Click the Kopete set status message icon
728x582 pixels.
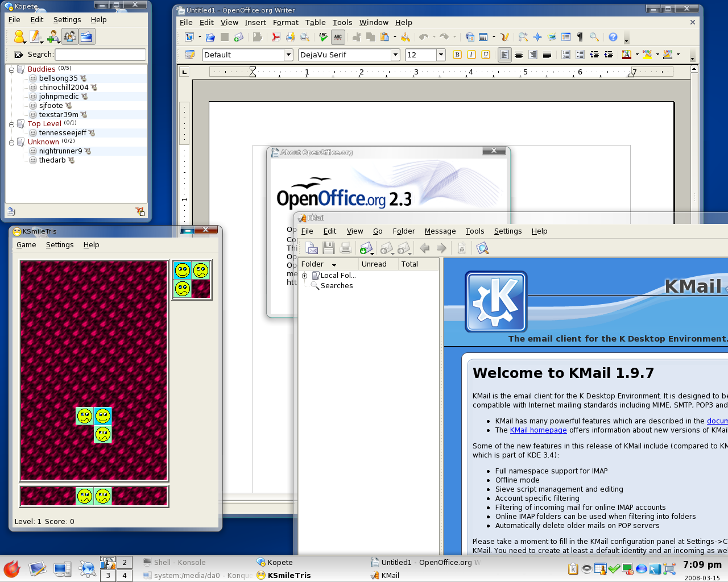pos(36,37)
